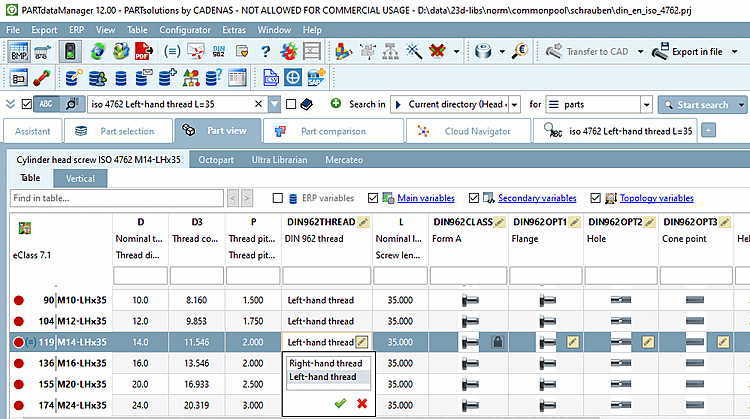Click the help question mark icon
750x419 pixels.
pos(265,52)
